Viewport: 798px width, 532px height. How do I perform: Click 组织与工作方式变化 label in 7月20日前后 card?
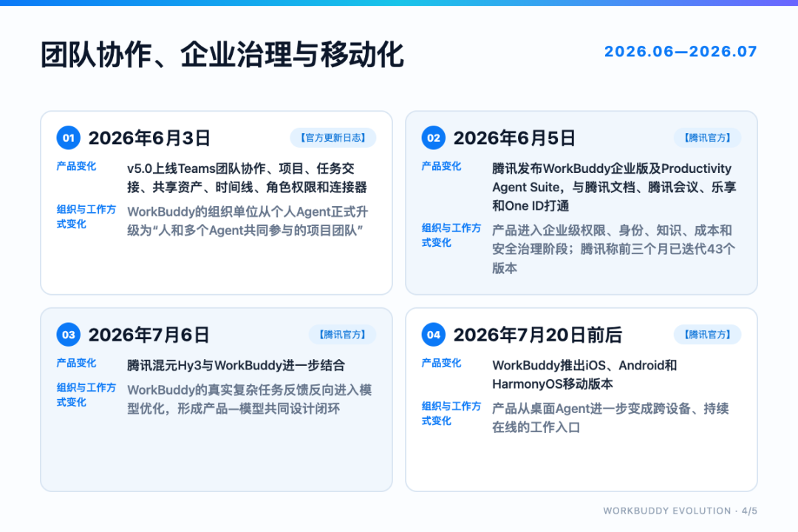point(451,413)
